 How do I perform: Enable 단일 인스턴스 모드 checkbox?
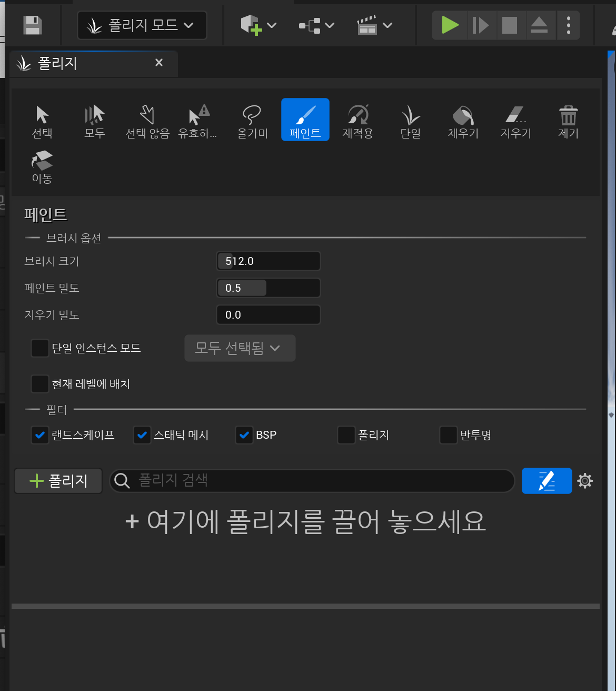40,348
